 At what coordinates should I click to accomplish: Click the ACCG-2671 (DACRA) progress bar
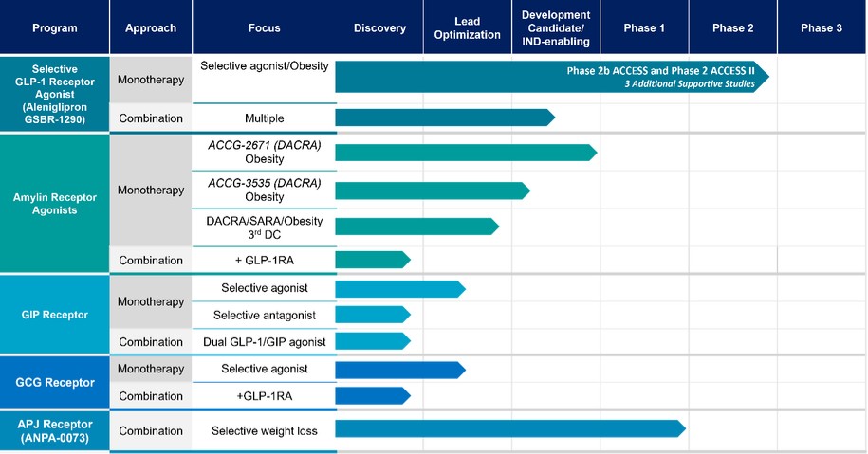tap(463, 153)
